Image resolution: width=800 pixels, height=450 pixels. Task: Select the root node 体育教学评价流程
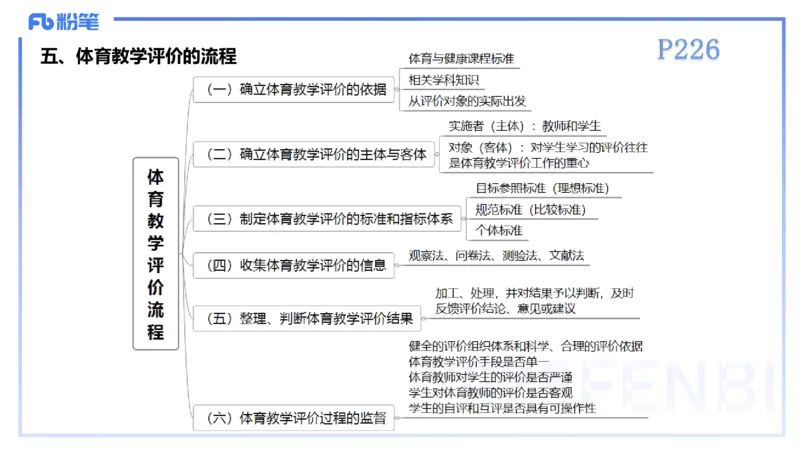[x=156, y=254]
